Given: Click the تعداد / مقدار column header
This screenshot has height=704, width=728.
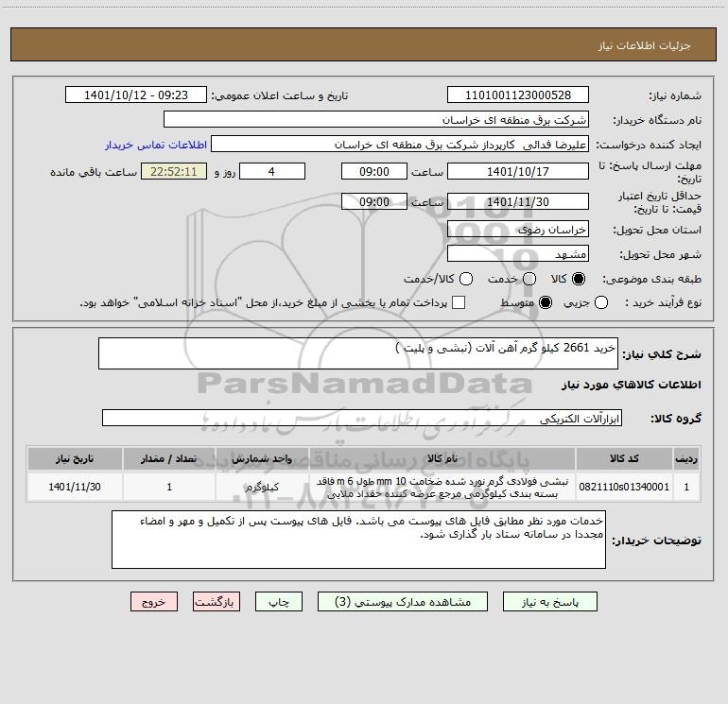Looking at the screenshot, I should pos(169,458).
